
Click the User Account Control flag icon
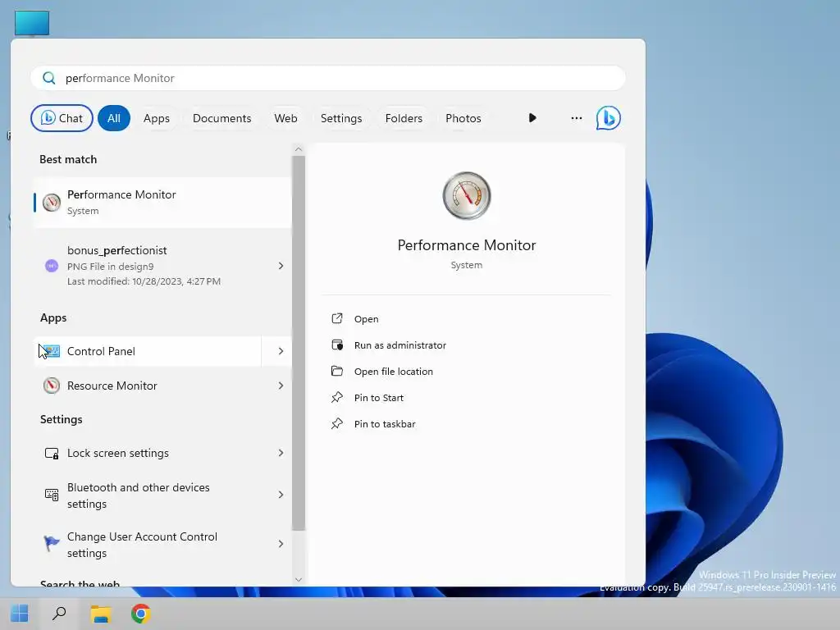click(x=52, y=543)
